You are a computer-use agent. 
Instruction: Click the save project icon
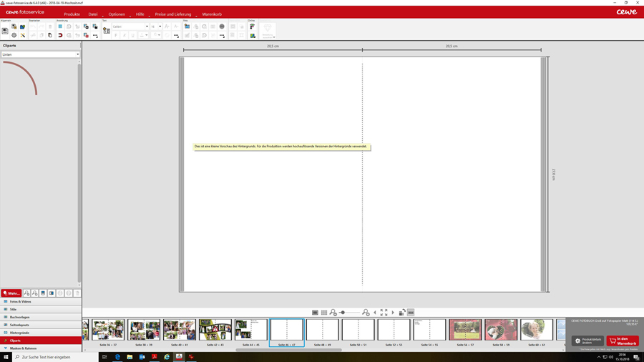pyautogui.click(x=5, y=31)
